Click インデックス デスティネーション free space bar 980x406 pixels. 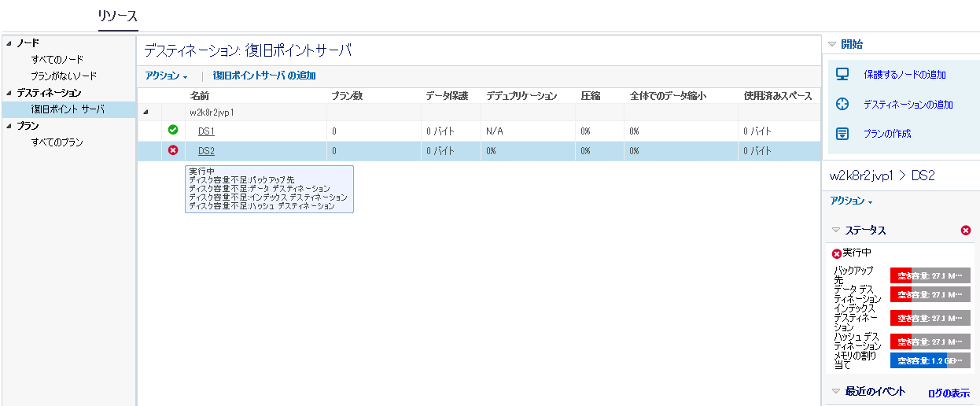point(930,318)
